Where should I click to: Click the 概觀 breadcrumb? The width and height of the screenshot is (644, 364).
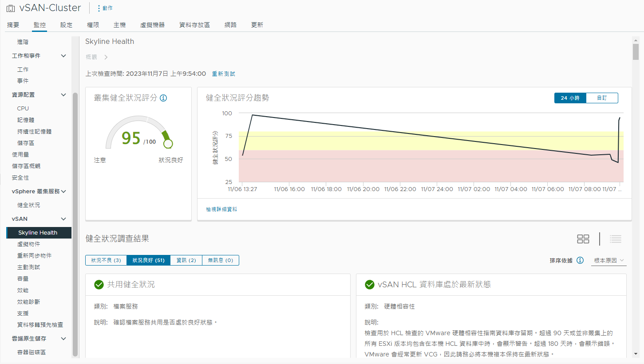91,57
